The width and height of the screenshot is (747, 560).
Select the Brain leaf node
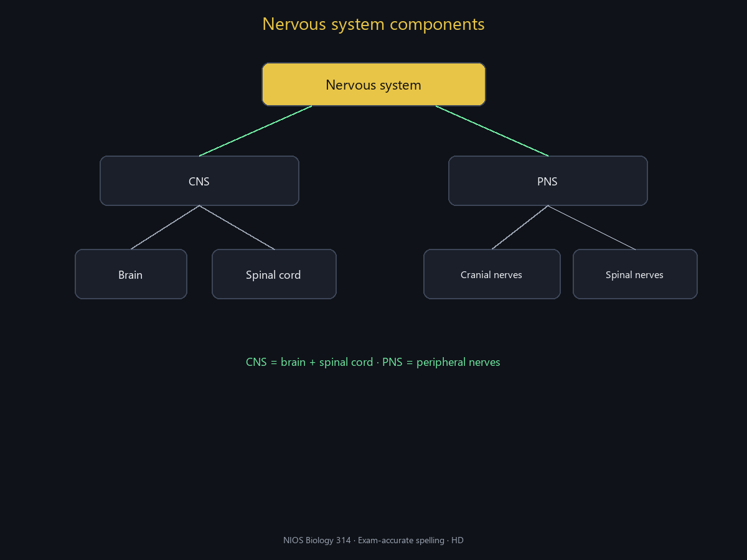tap(131, 274)
